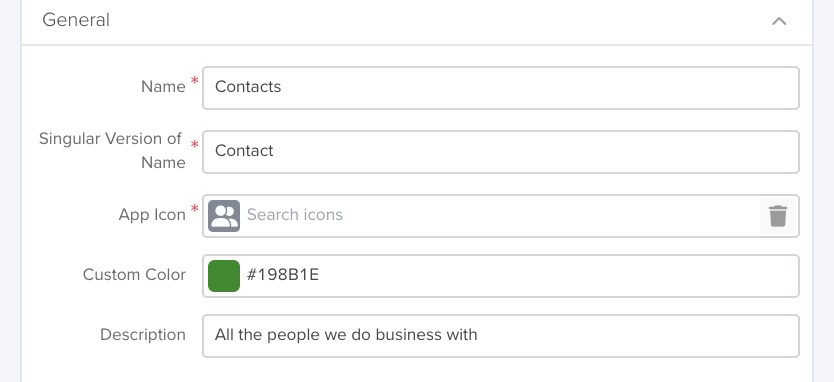The image size is (834, 382).
Task: Collapse the General section chevron
Action: click(779, 21)
